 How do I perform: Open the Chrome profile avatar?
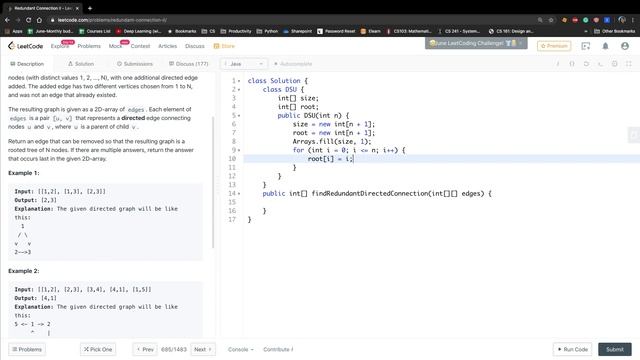point(622,20)
